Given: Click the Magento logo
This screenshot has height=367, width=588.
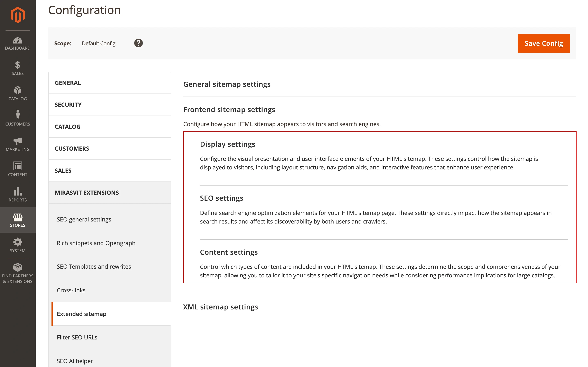Looking at the screenshot, I should (x=17, y=14).
